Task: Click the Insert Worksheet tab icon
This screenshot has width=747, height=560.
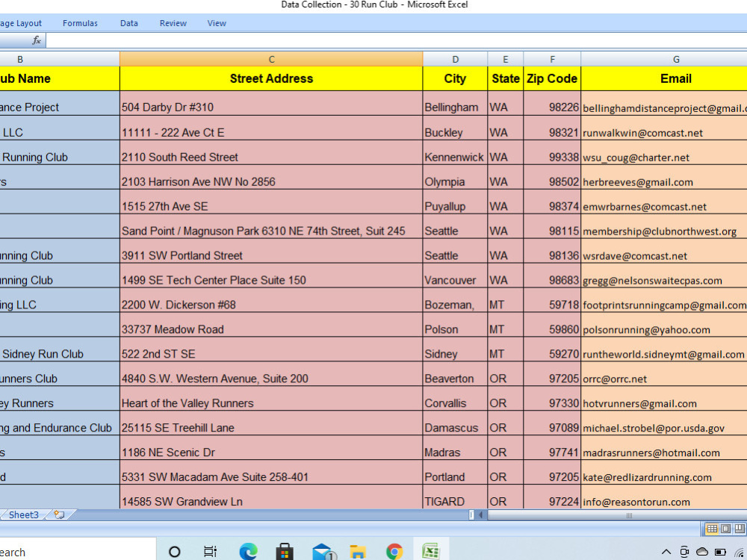Action: point(58,514)
